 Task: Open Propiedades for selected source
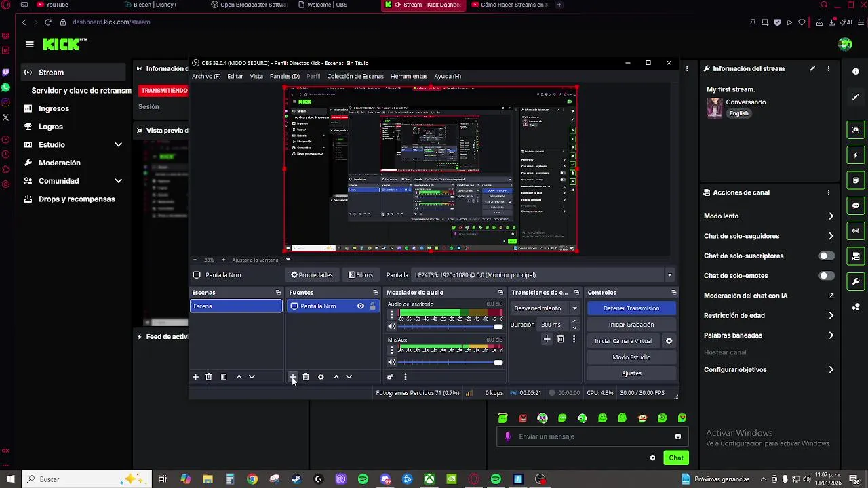click(312, 275)
